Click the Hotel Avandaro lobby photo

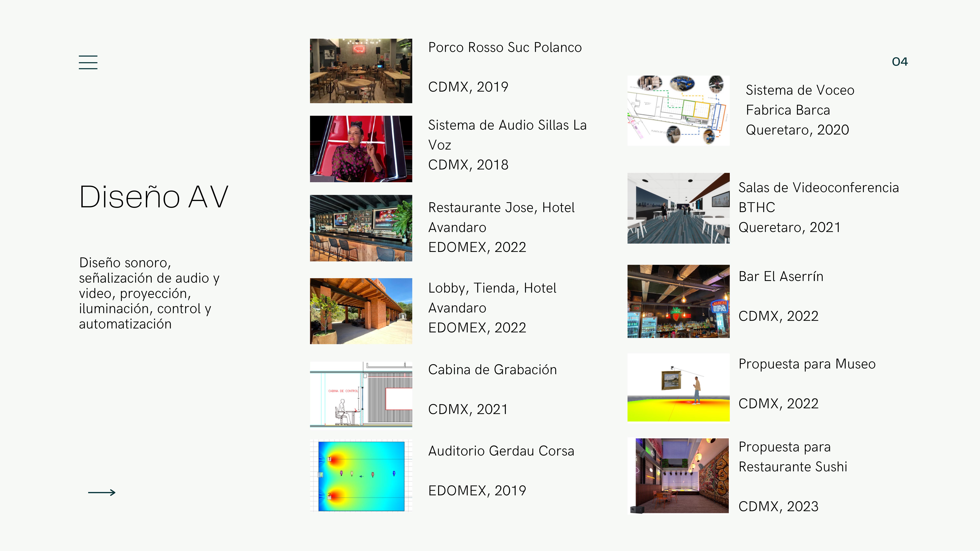[361, 311]
